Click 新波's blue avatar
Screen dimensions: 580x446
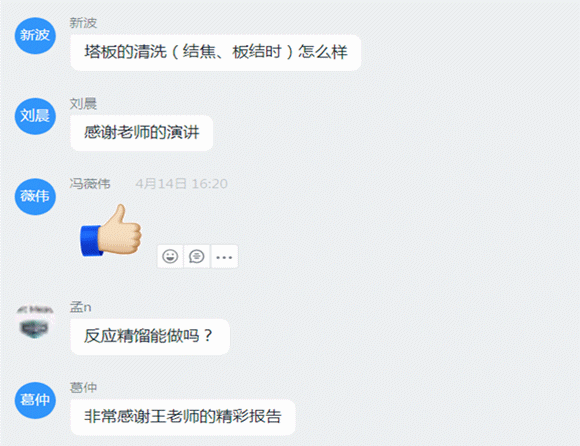(x=35, y=36)
